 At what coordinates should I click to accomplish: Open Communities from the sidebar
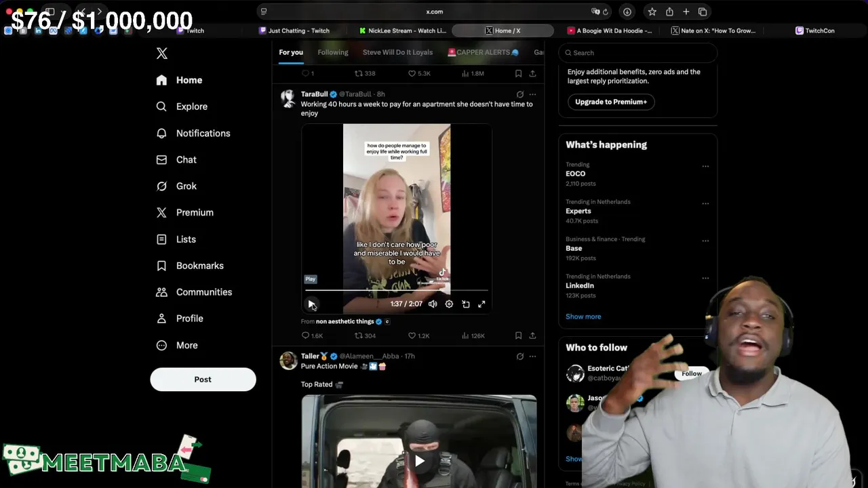point(194,292)
